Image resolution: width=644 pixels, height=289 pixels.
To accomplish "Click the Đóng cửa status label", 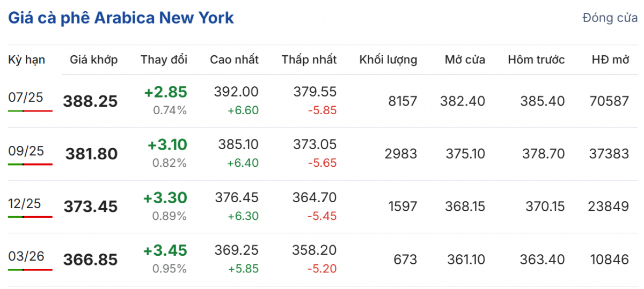I will (610, 18).
